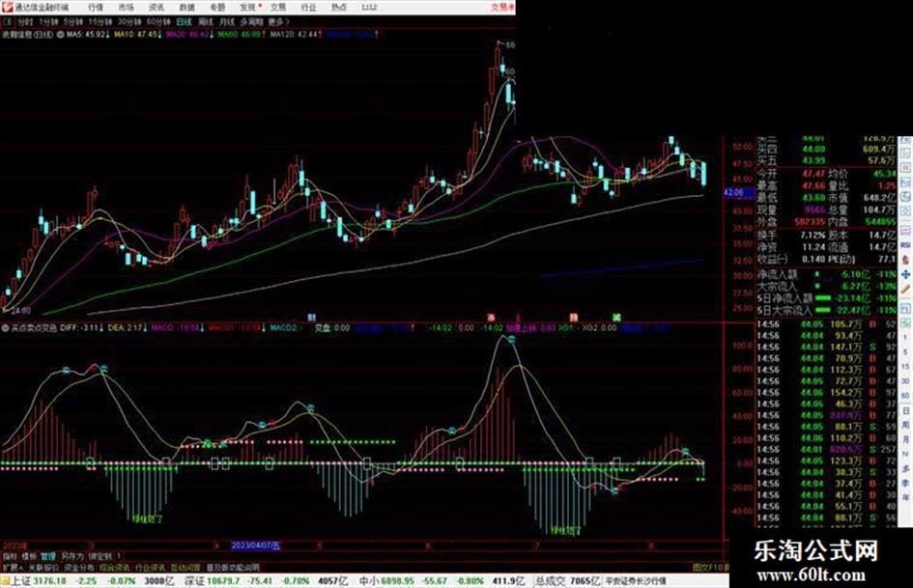
Task: Switch to 60分钟 period tab
Action: pos(157,21)
